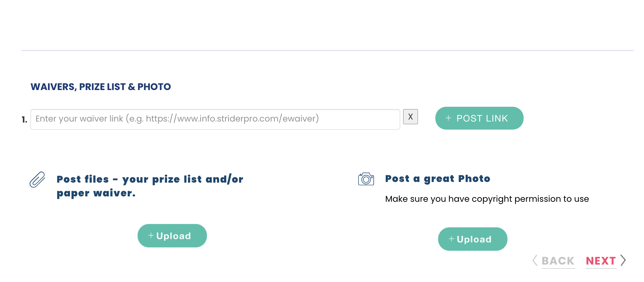The image size is (644, 282).
Task: Click the horizontal divider line
Action: (x=327, y=51)
